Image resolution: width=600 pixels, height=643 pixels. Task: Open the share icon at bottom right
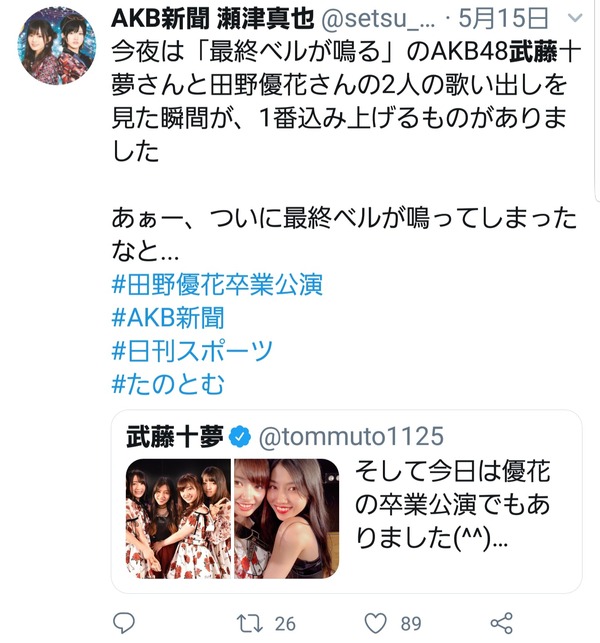point(502,623)
